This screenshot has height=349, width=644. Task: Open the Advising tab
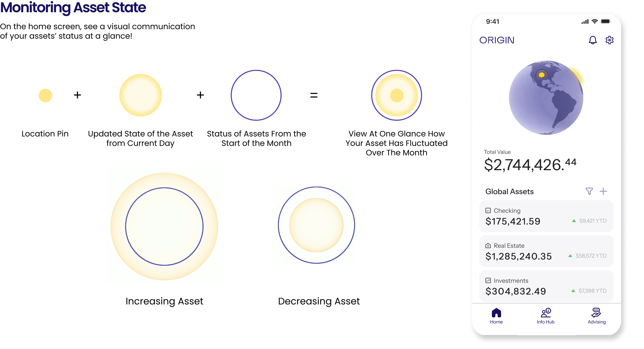coord(597,316)
